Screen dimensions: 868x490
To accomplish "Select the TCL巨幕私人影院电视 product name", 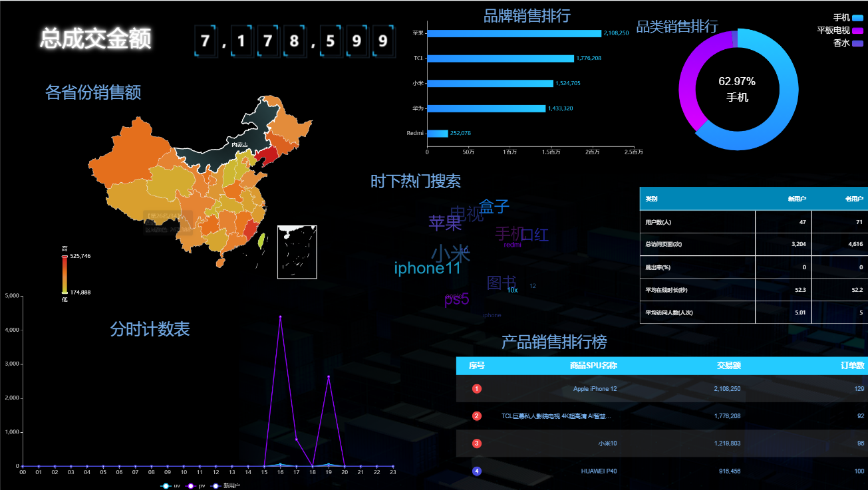I will click(x=557, y=416).
